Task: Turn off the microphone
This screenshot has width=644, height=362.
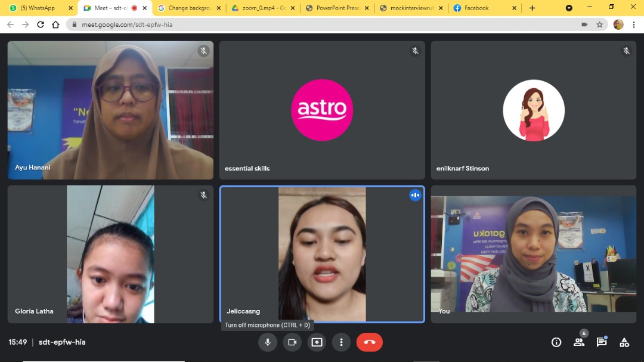Action: (268, 342)
